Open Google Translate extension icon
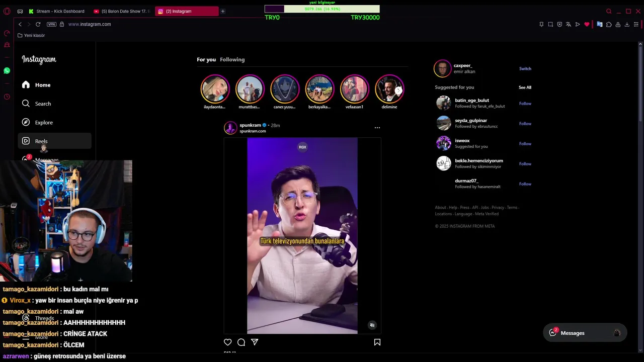The image size is (644, 362). click(600, 24)
